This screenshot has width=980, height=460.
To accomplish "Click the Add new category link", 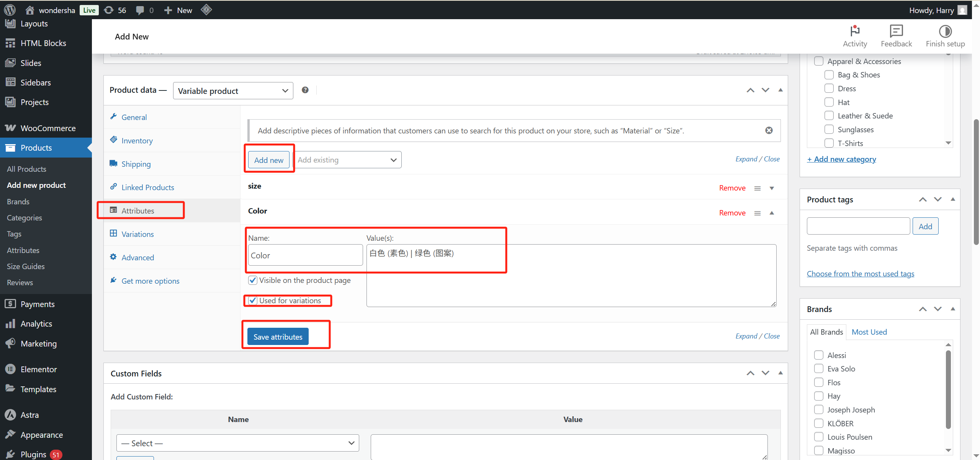I will (x=841, y=159).
